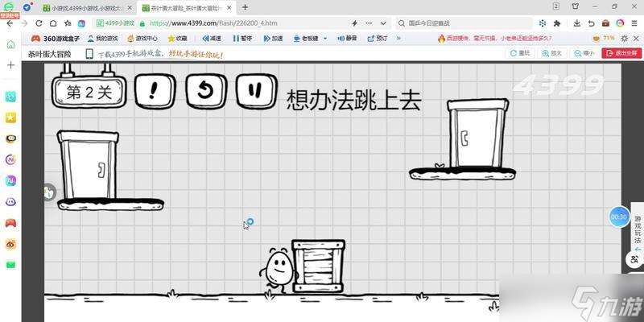This screenshot has width=644, height=322.
Task: Open the extensions puzzle piece icon
Action: pyautogui.click(x=557, y=23)
